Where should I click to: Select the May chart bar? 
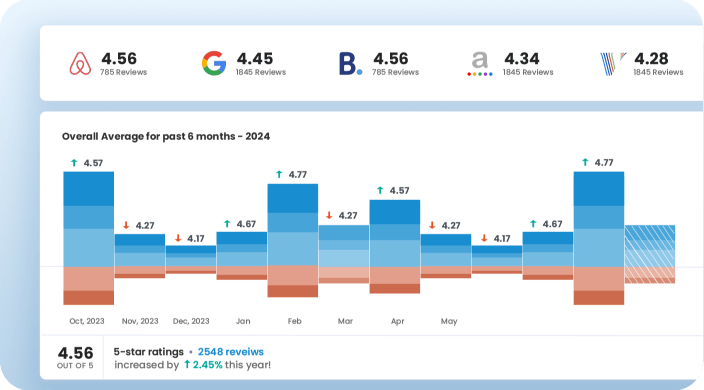click(446, 256)
